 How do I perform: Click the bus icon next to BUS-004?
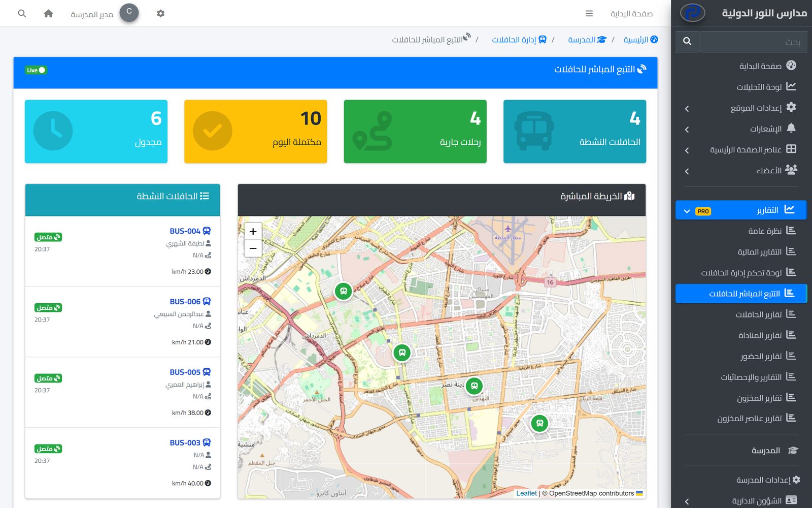coord(207,231)
